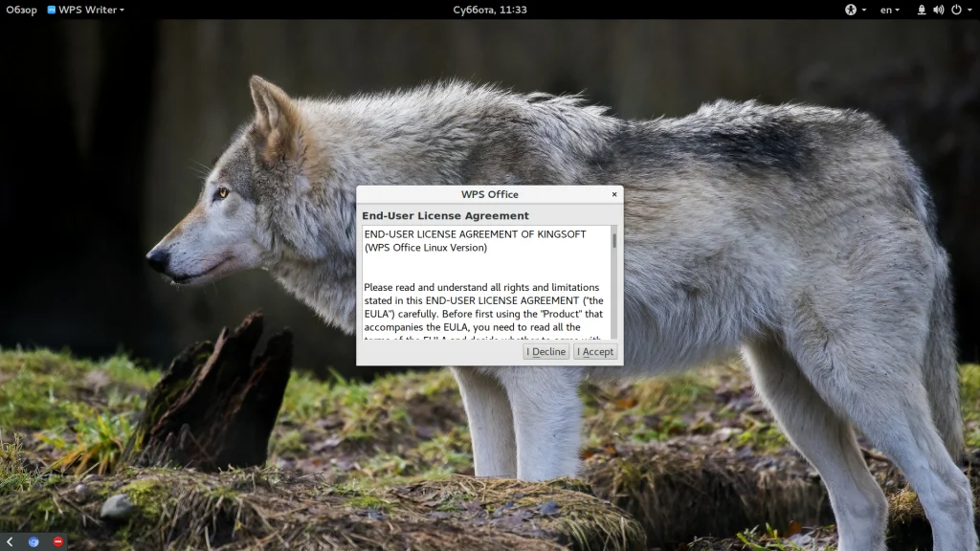The height and width of the screenshot is (551, 980).
Task: Expand the accessibility dropdown arrow
Action: coord(864,10)
